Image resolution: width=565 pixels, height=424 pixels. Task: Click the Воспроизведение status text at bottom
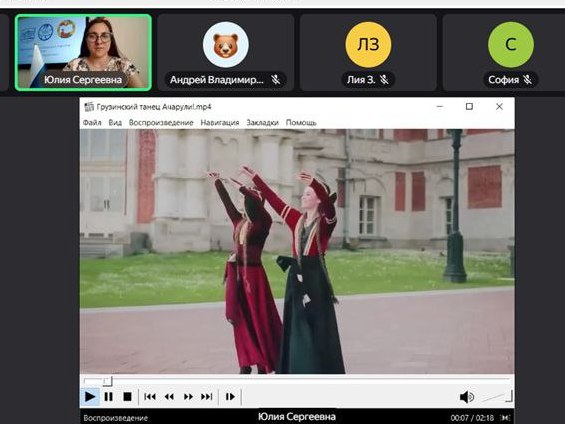click(x=116, y=418)
